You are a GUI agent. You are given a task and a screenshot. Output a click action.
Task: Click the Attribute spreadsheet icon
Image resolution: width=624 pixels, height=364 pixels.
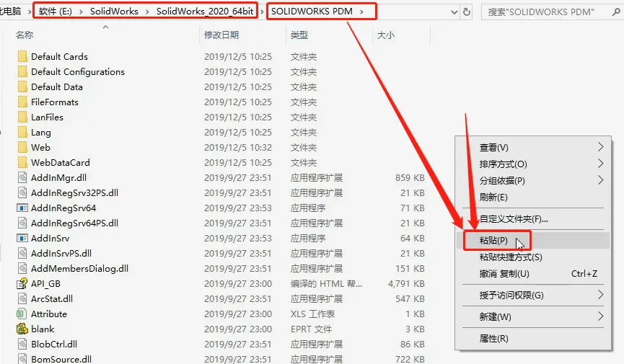point(22,314)
